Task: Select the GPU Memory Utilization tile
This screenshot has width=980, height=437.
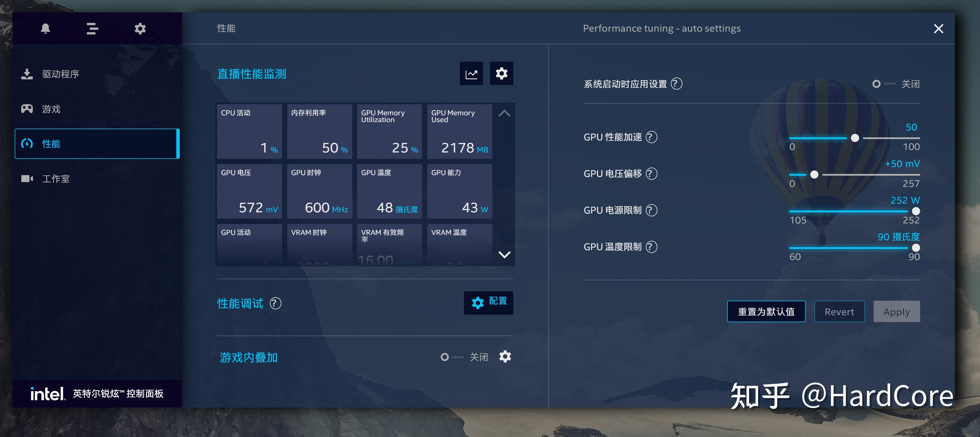Action: (x=389, y=131)
